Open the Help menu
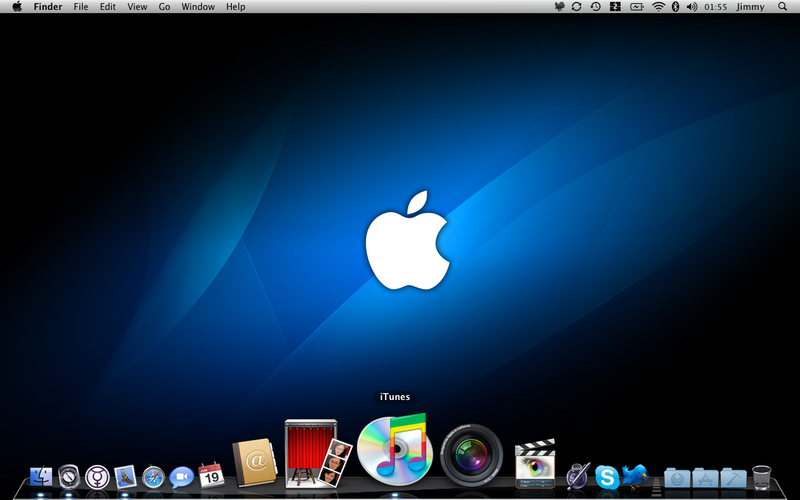 (236, 7)
